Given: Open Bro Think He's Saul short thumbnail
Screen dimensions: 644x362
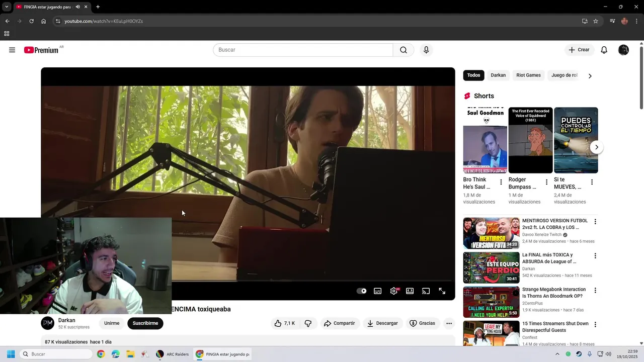Looking at the screenshot, I should point(485,140).
